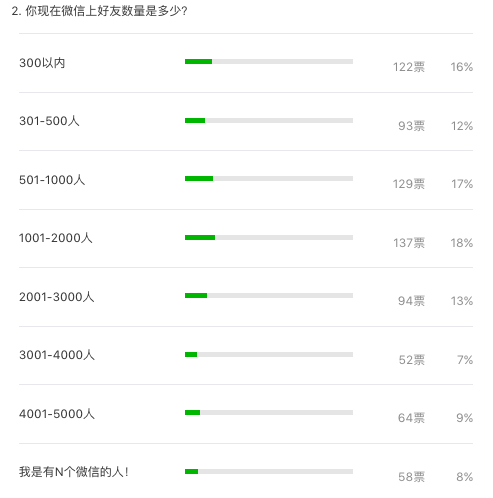Click the 122票 vote count

(x=409, y=67)
